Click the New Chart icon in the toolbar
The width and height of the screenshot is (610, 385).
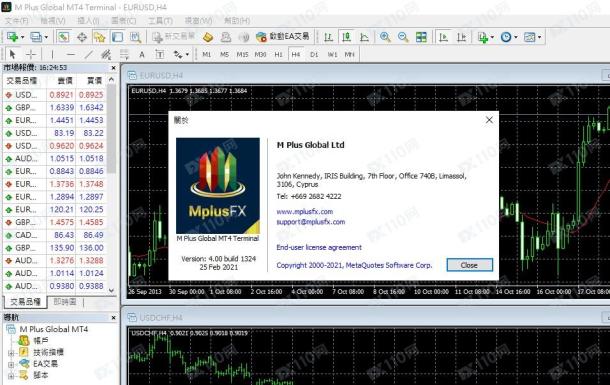[12, 37]
